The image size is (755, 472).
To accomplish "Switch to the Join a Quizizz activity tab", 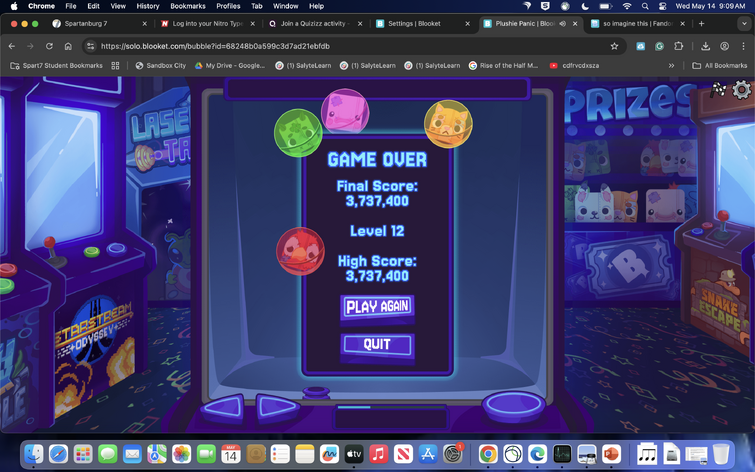I will pyautogui.click(x=315, y=24).
